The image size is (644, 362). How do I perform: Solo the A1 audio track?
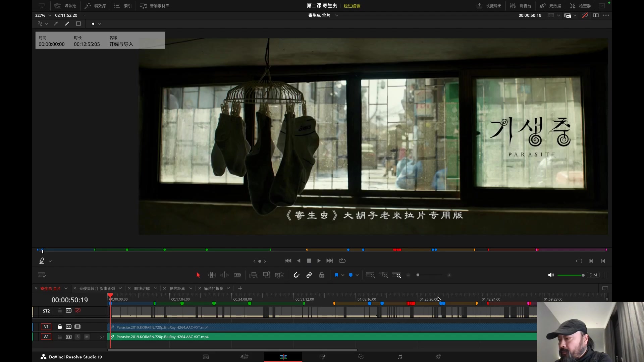pos(77,337)
